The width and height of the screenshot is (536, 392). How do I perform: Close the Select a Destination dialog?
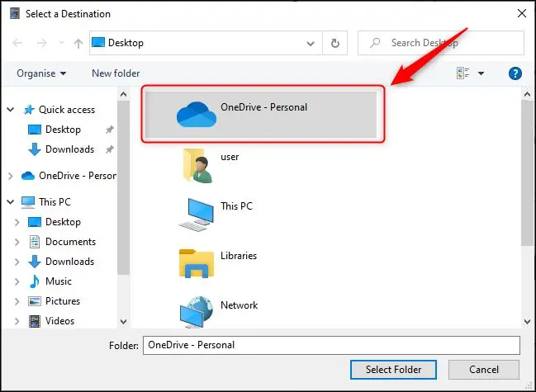click(522, 14)
